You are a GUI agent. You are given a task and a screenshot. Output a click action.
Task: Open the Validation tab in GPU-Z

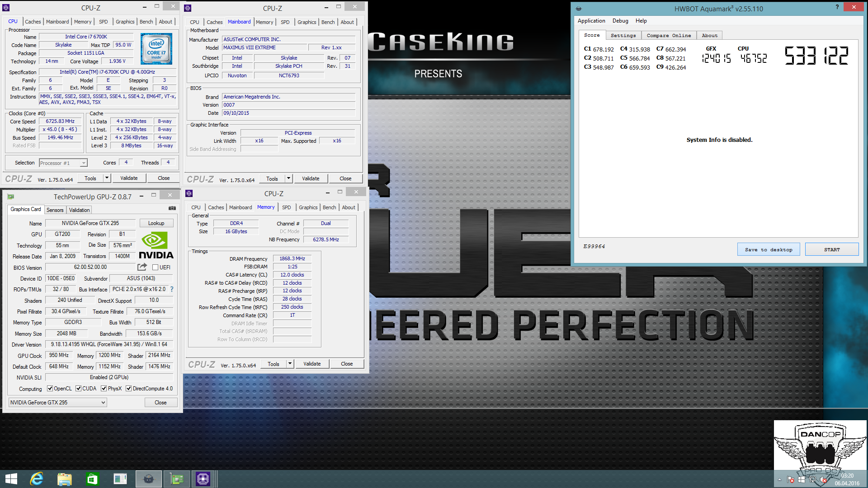79,210
